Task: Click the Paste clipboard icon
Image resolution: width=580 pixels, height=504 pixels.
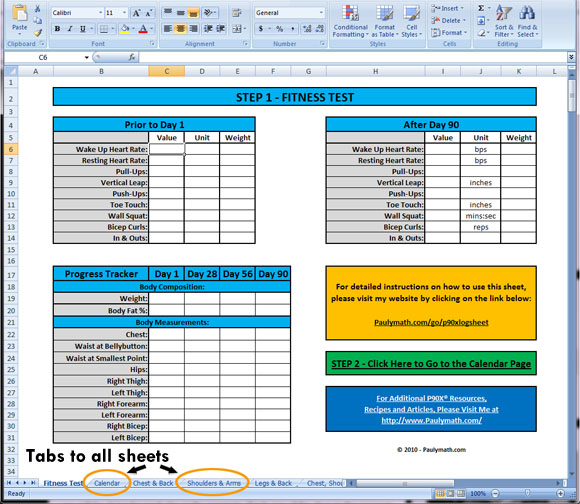Action: tap(19, 13)
